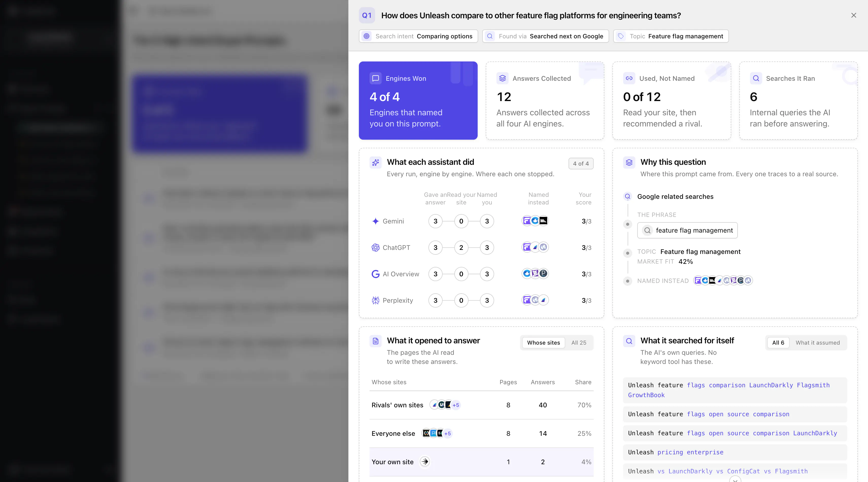Select the What it assumed tab

tap(817, 343)
